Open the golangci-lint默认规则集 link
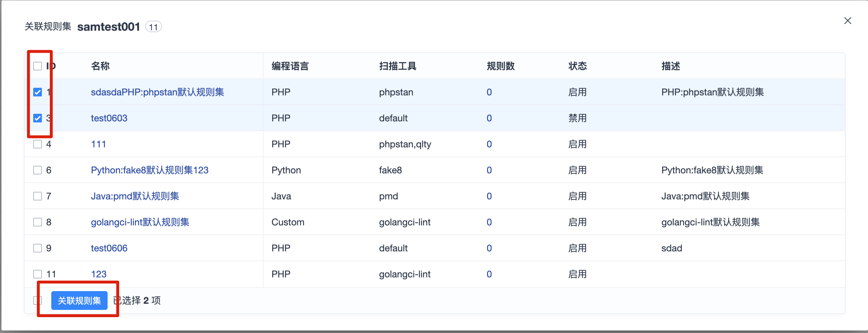The width and height of the screenshot is (868, 333). point(140,222)
